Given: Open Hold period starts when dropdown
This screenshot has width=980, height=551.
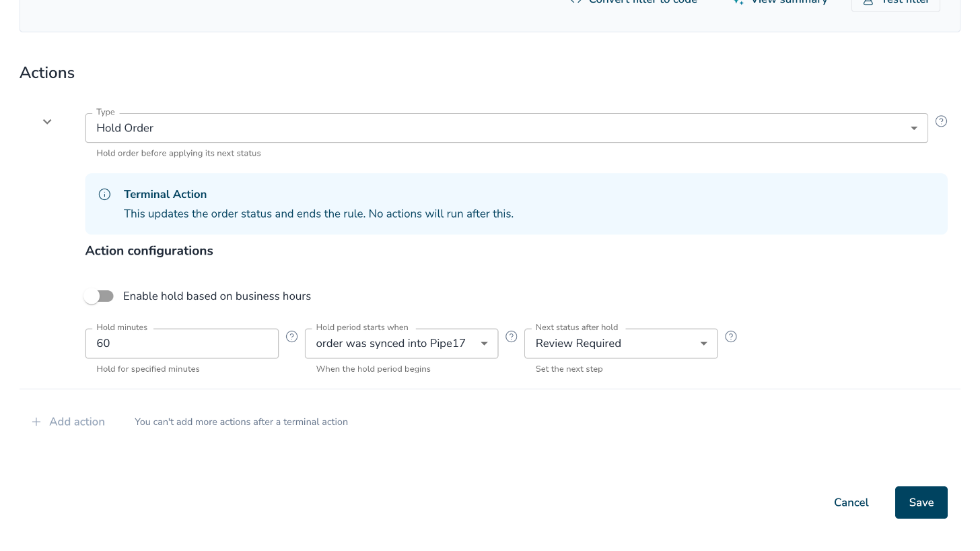Looking at the screenshot, I should (401, 344).
